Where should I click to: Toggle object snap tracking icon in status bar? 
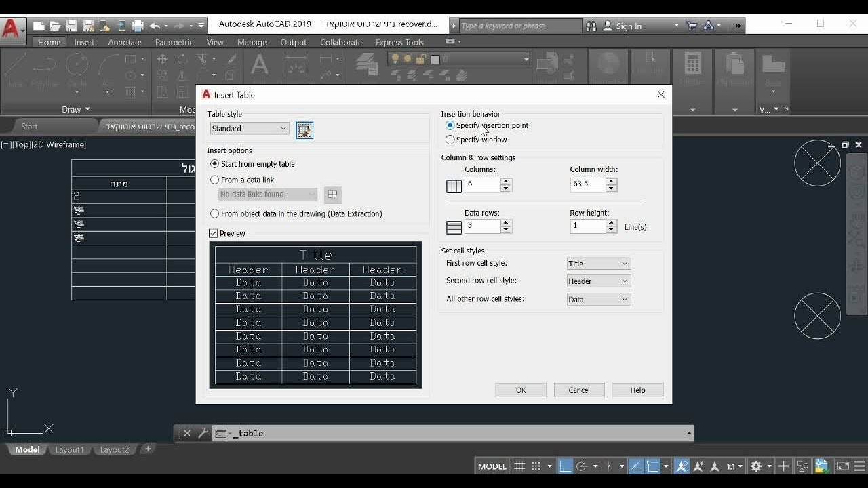[636, 466]
